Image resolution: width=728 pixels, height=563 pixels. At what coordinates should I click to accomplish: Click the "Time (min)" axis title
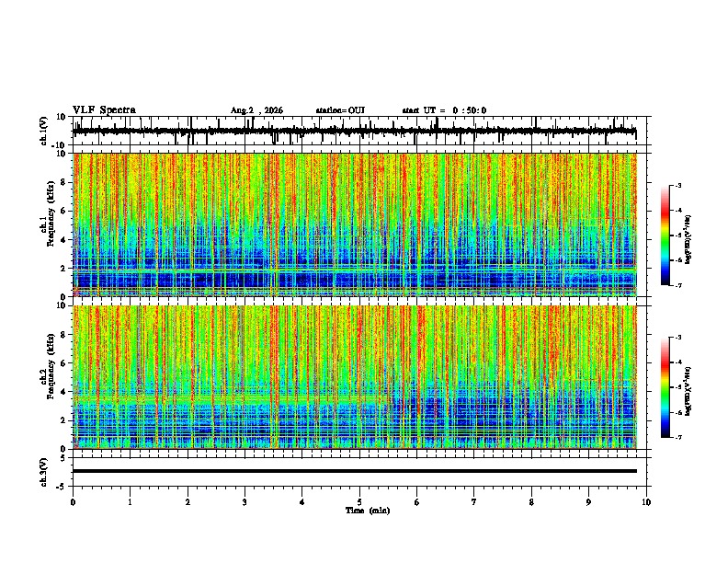[x=368, y=511]
